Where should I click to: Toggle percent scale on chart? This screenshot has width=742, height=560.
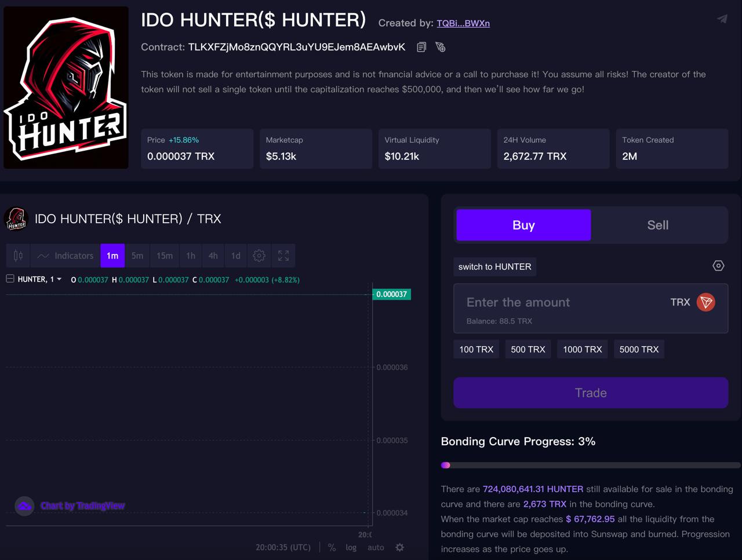pos(332,547)
